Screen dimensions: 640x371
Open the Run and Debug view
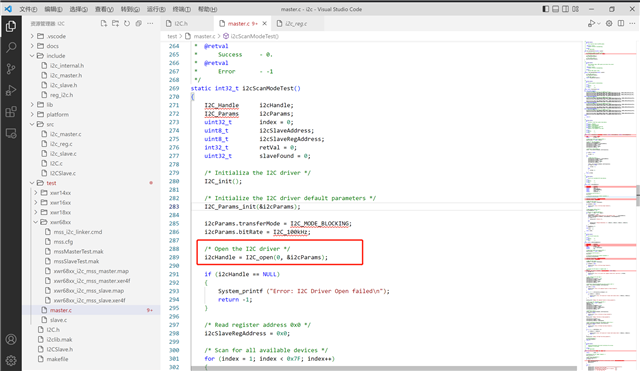11,90
